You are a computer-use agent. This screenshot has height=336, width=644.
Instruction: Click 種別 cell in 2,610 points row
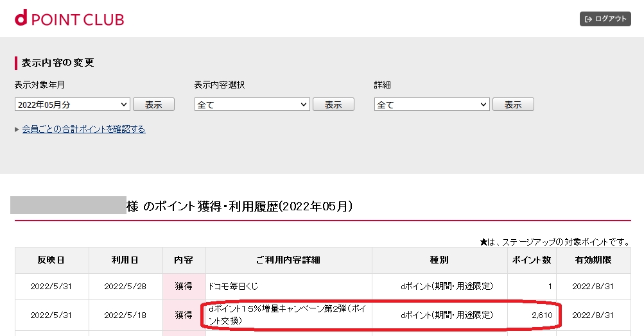(439, 315)
